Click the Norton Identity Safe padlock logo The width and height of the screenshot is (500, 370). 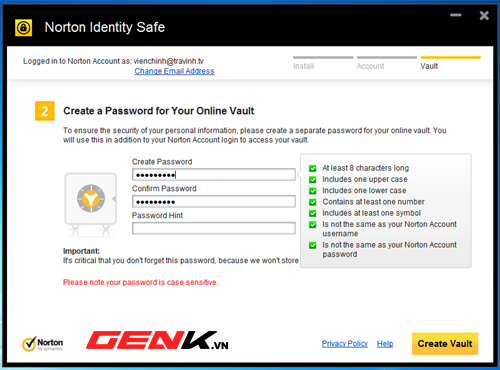tap(23, 28)
